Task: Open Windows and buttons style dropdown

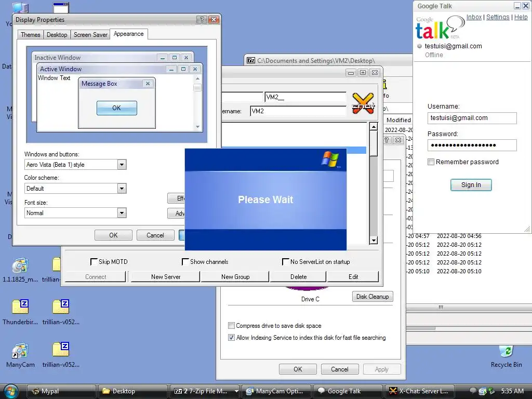Action: (x=122, y=165)
